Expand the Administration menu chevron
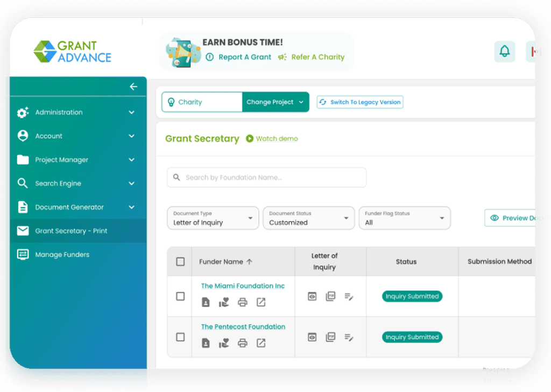 tap(131, 112)
